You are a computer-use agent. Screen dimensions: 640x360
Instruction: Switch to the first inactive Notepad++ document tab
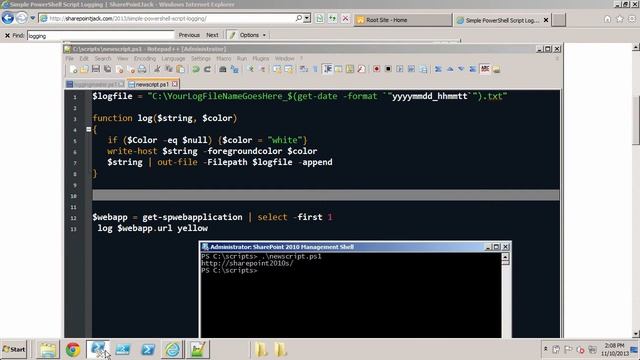95,84
